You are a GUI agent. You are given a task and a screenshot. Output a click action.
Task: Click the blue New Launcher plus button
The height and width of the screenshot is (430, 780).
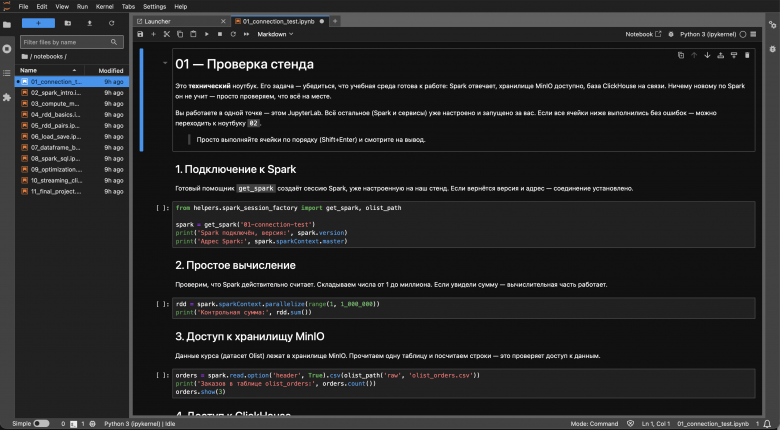38,23
